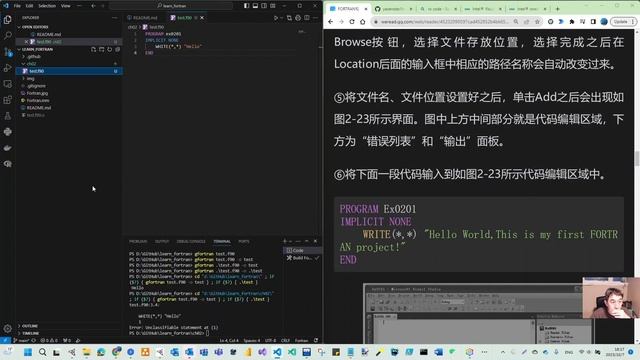Open the Extensions view icon
Viewport: 640px width, 360px height.
[7, 100]
